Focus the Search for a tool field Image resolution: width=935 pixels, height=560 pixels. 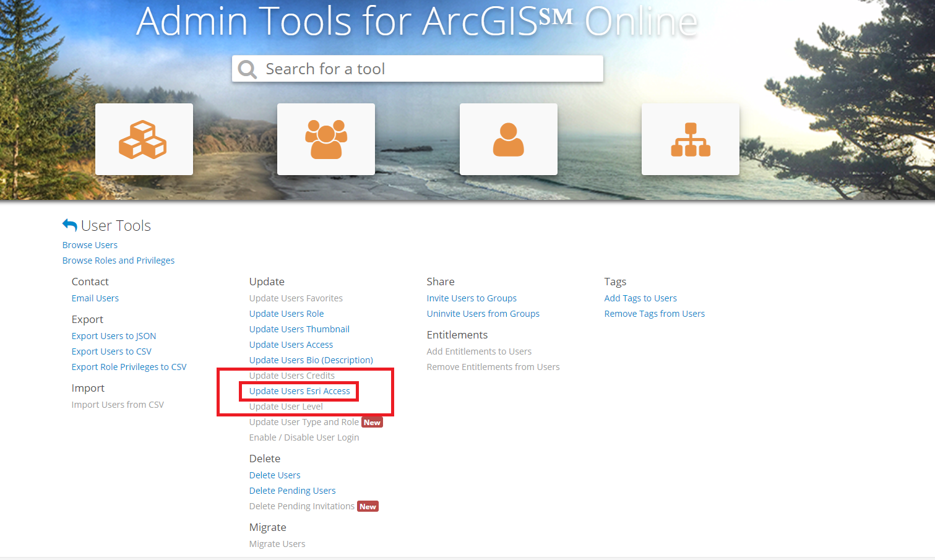pos(418,69)
